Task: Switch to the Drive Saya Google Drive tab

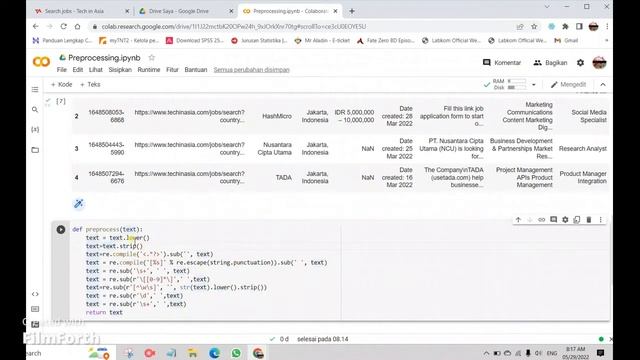Action: tap(186, 11)
